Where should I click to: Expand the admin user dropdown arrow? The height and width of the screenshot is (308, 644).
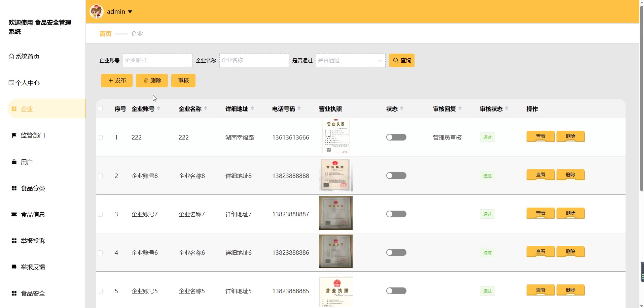pyautogui.click(x=130, y=12)
